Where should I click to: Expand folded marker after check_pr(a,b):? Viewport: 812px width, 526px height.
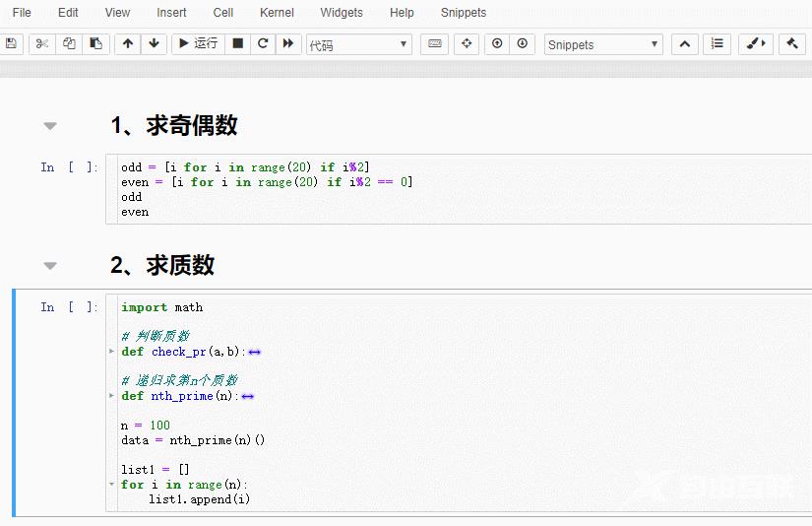tap(254, 352)
